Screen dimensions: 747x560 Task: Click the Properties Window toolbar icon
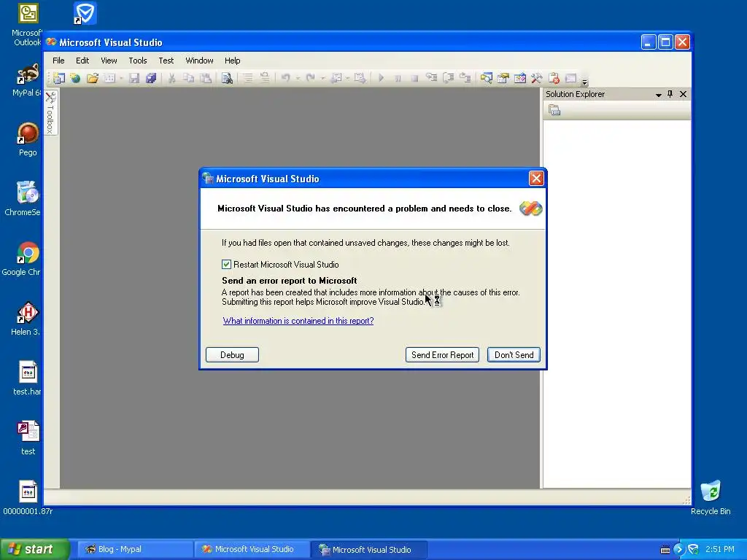pyautogui.click(x=503, y=78)
